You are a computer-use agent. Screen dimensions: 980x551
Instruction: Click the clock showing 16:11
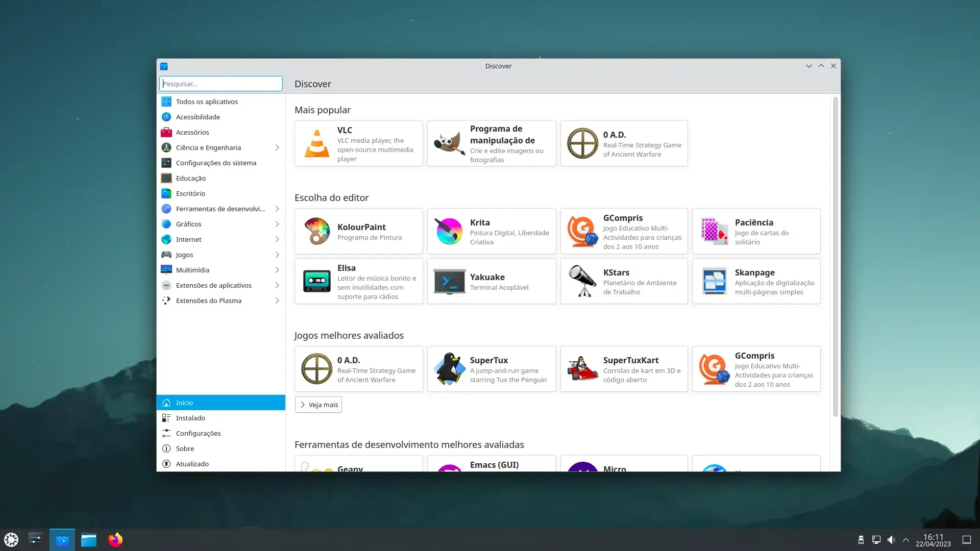coord(933,540)
